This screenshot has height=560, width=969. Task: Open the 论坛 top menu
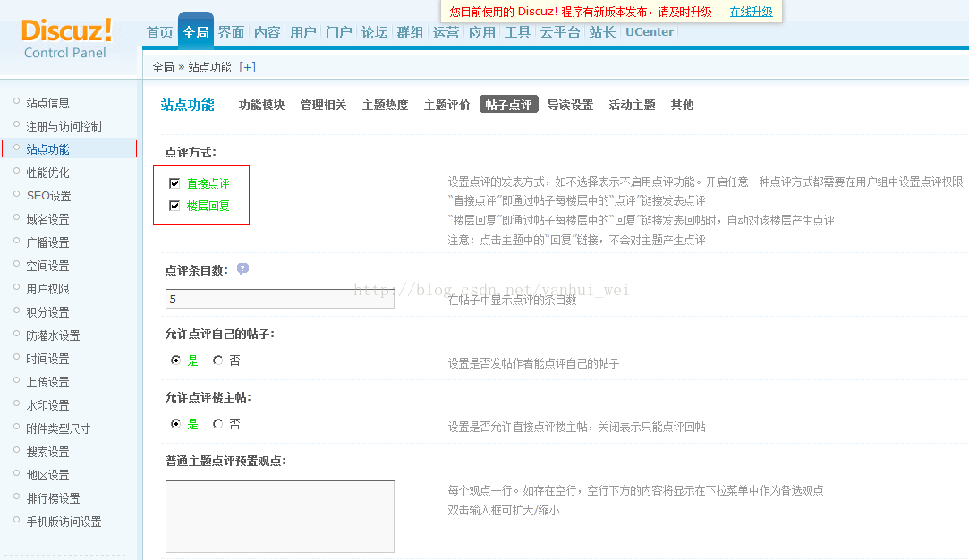[374, 32]
